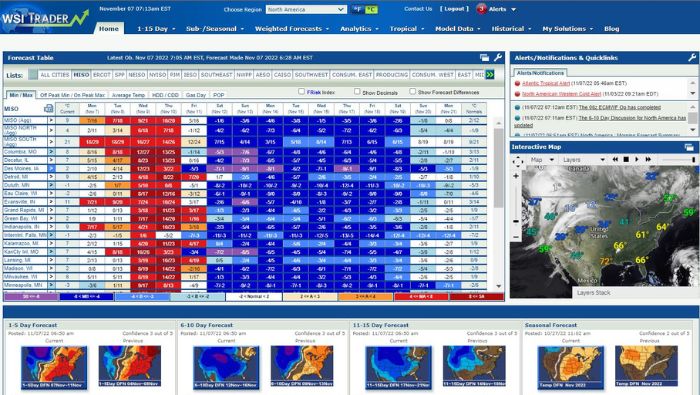Viewport: 700px width, 395px height.
Task: Click the map pan compass control
Action: coord(517,162)
